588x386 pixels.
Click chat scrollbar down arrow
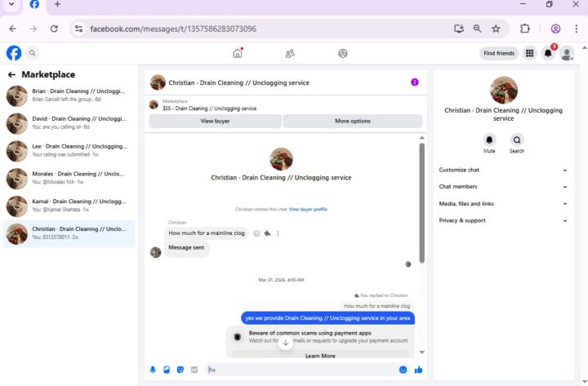(x=422, y=353)
